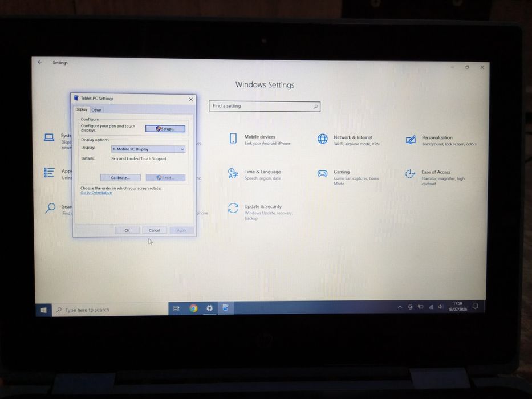Click the Find a setting search box
This screenshot has height=399, width=532.
265,106
